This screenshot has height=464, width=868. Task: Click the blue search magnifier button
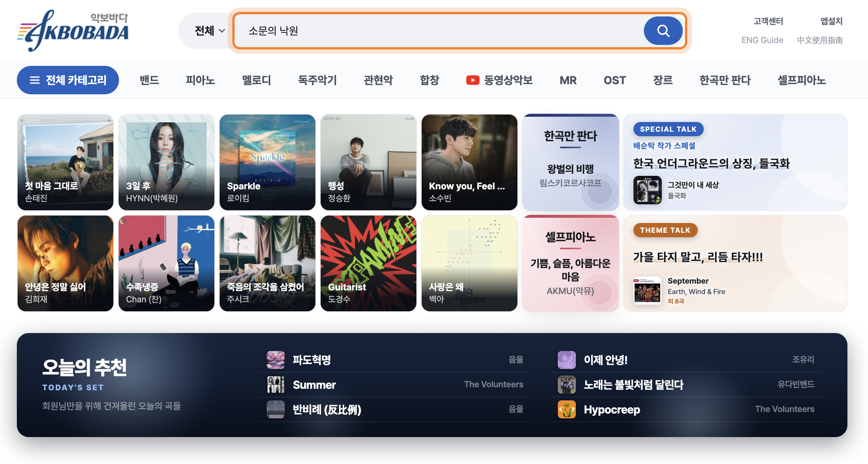coord(663,31)
